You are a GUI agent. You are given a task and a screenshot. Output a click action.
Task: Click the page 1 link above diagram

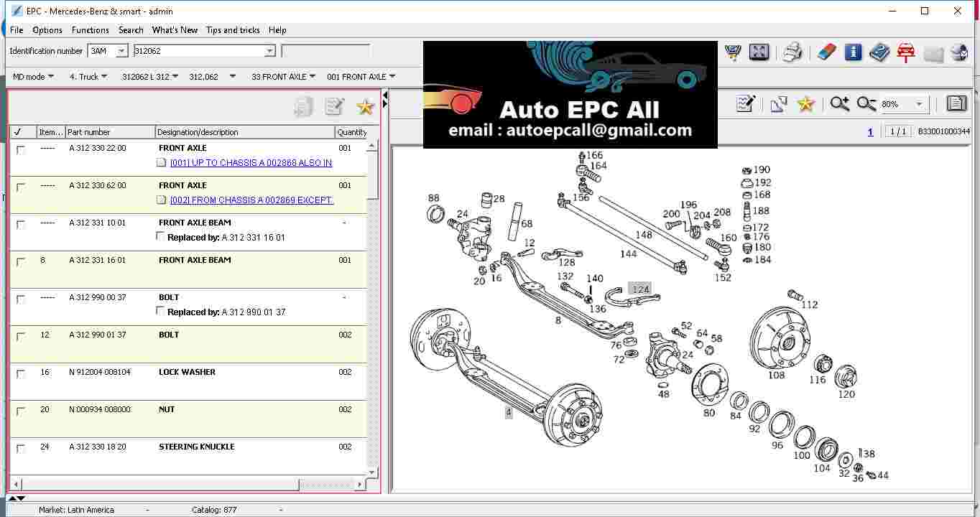point(871,131)
